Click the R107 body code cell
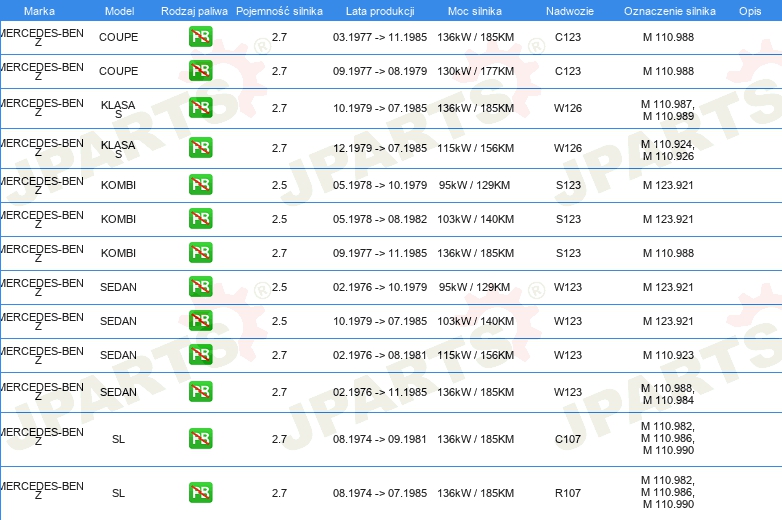782x520 pixels. click(x=568, y=493)
